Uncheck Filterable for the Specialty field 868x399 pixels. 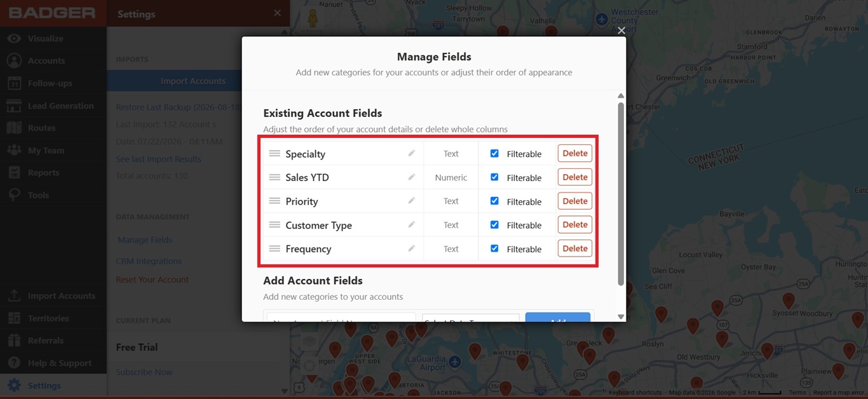[494, 153]
